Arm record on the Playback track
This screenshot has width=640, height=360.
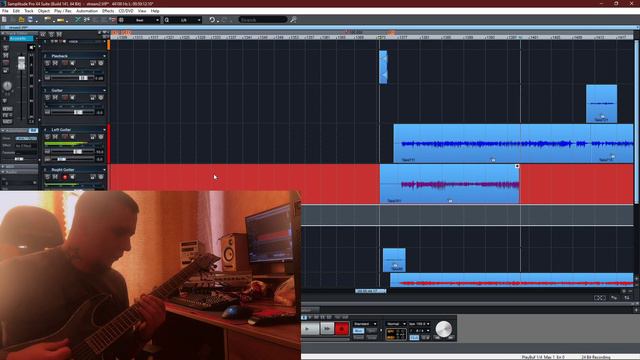point(64,63)
